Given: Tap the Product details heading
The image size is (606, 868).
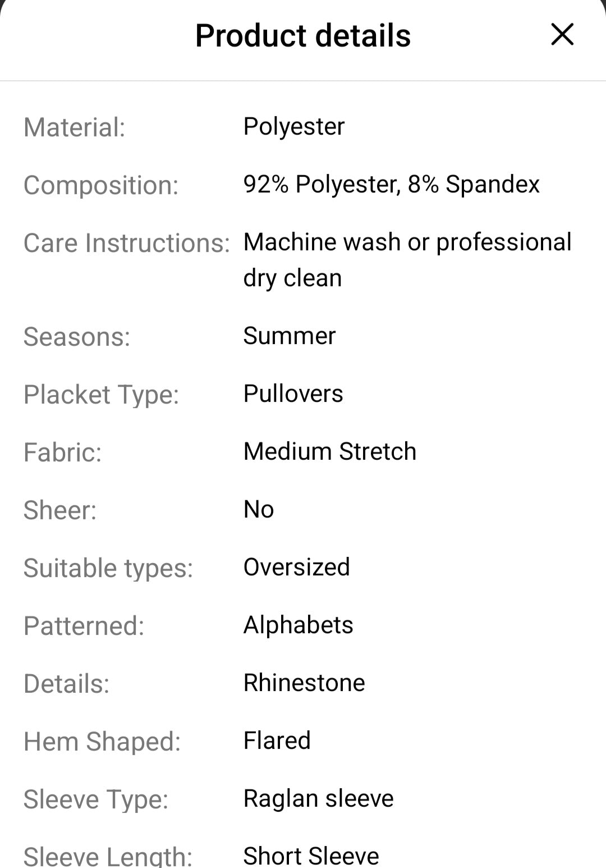Looking at the screenshot, I should coord(303,36).
